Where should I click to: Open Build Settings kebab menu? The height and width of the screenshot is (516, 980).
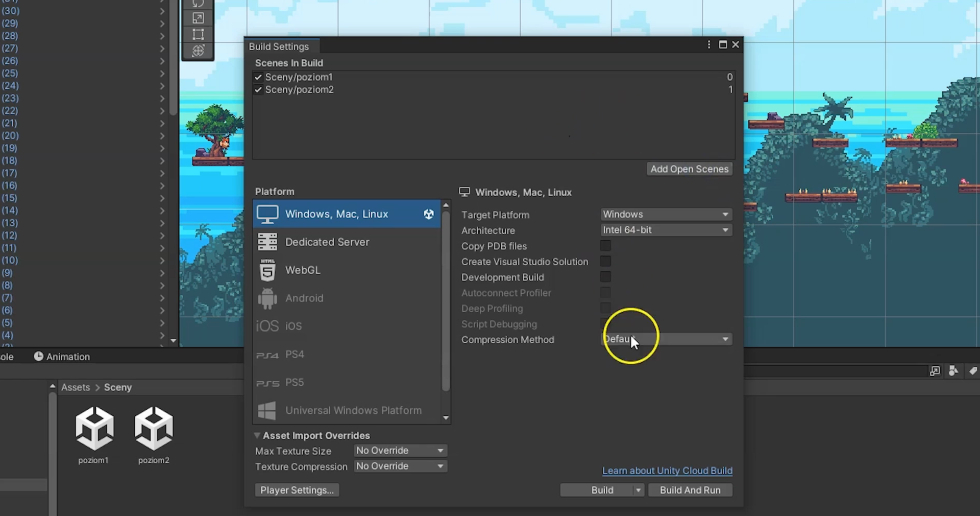coord(709,45)
